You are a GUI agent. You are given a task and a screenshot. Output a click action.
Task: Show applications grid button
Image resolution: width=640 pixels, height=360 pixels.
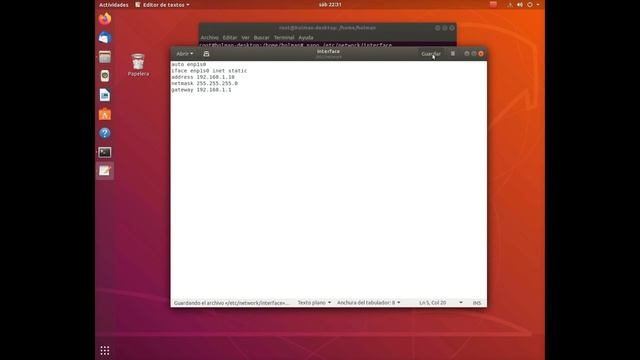click(x=105, y=350)
